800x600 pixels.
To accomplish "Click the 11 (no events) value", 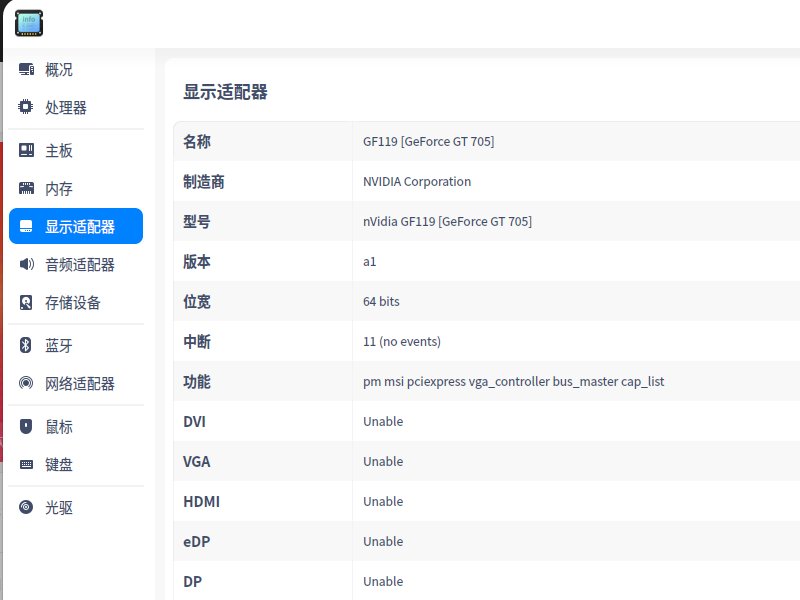I will point(402,341).
